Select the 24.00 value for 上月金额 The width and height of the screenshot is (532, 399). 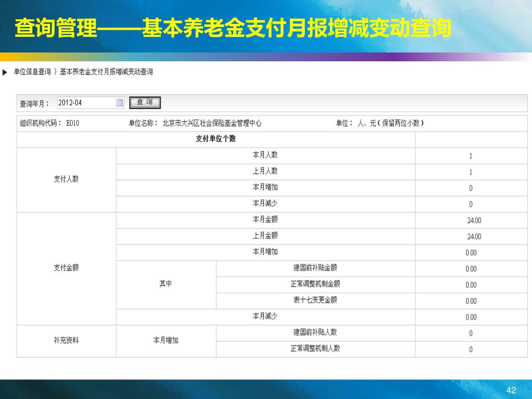coord(474,236)
